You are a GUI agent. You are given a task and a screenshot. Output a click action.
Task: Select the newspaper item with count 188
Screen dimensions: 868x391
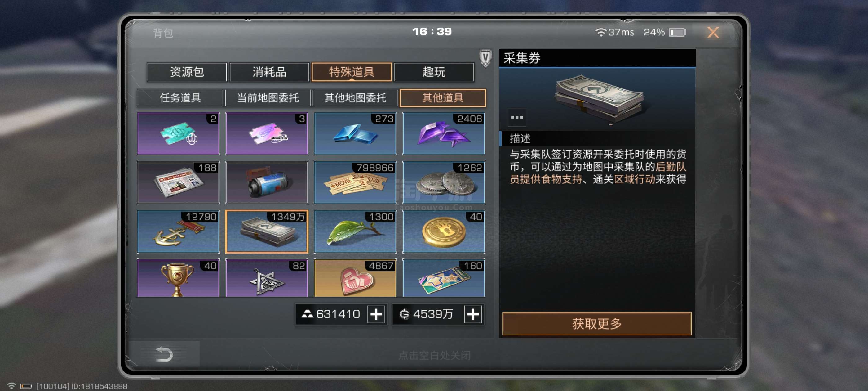pos(178,182)
